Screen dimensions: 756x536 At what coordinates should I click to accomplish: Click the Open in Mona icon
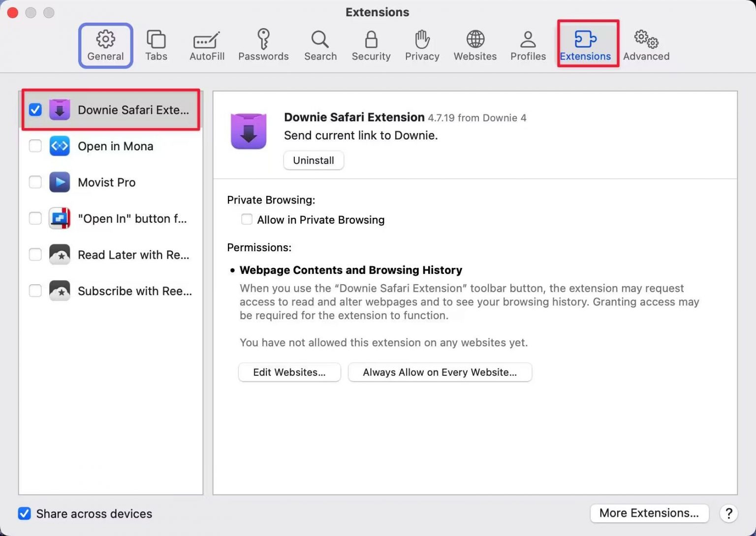(x=60, y=146)
